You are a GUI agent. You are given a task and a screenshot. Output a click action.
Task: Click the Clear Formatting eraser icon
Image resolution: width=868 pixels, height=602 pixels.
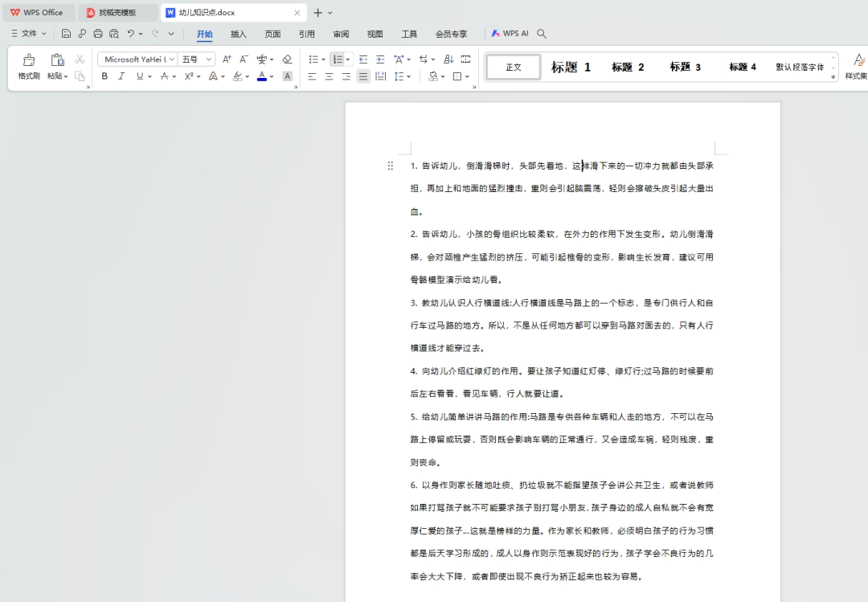tap(288, 59)
